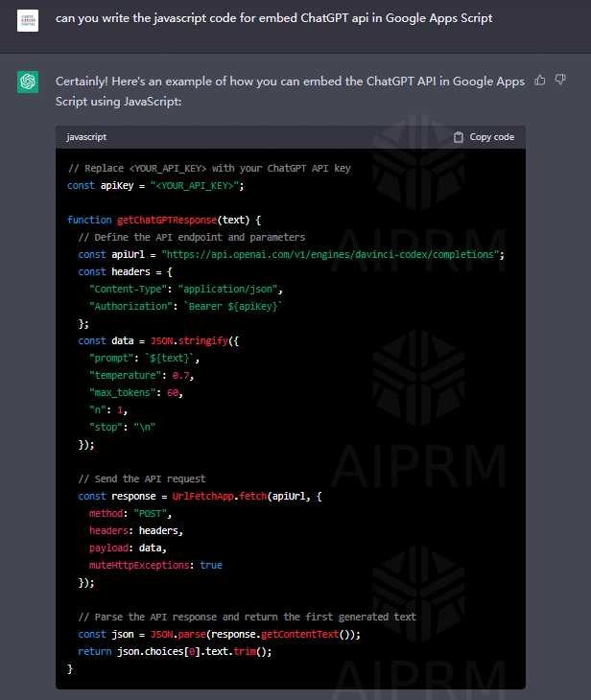Click the api.openai.com URL string

pyautogui.click(x=332, y=254)
